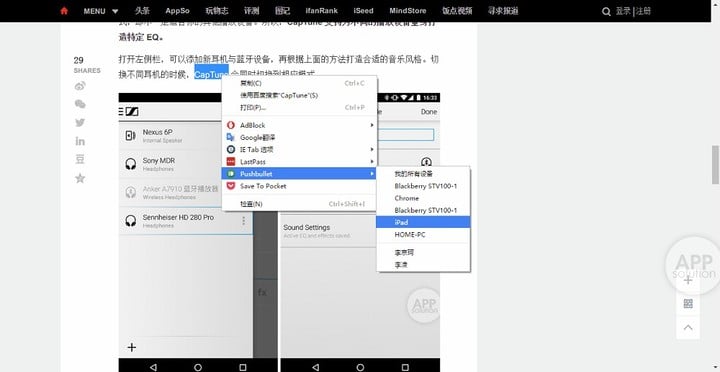Viewport: 720px width, 372px height.
Task: Go to the red home icon
Action: pyautogui.click(x=64, y=11)
